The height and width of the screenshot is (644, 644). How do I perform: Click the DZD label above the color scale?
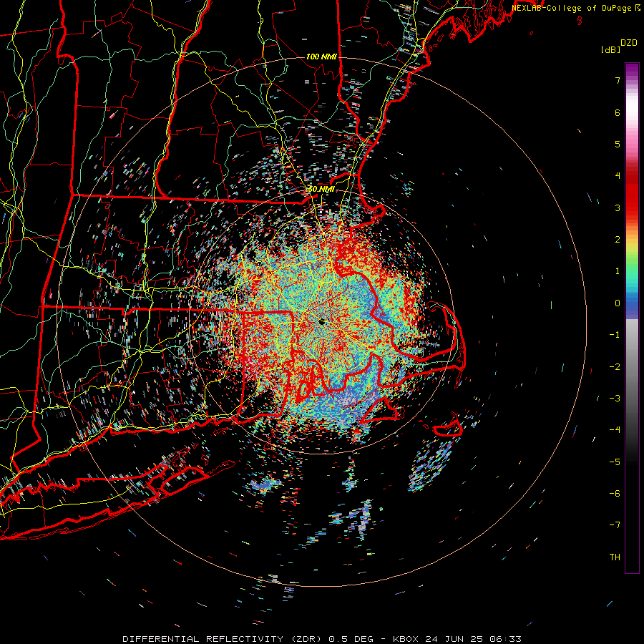click(629, 43)
